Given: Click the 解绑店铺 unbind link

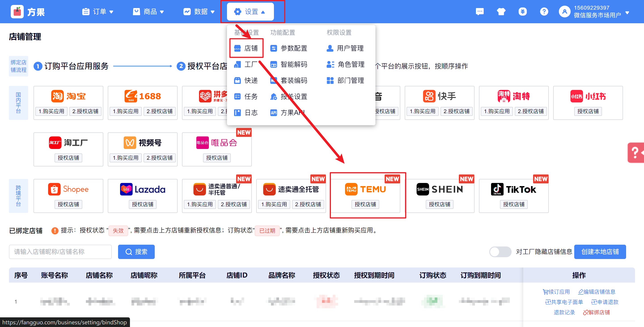Looking at the screenshot, I should (x=596, y=312).
